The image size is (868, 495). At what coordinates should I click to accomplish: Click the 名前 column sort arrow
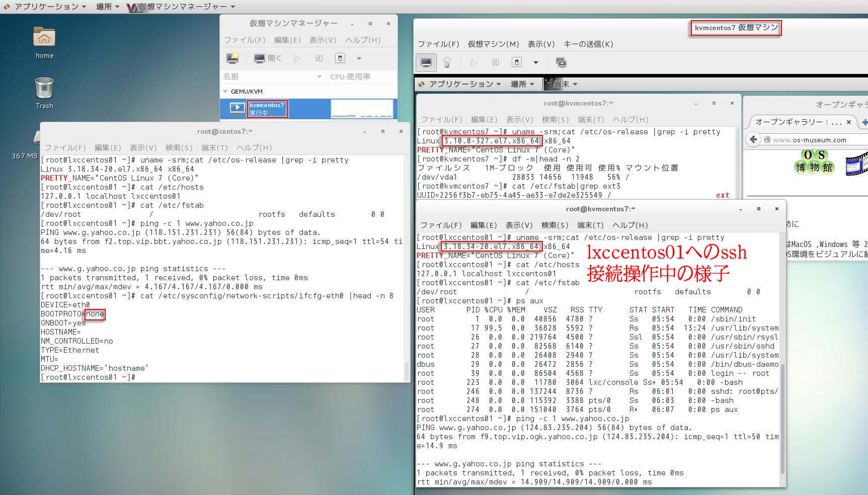pos(319,76)
